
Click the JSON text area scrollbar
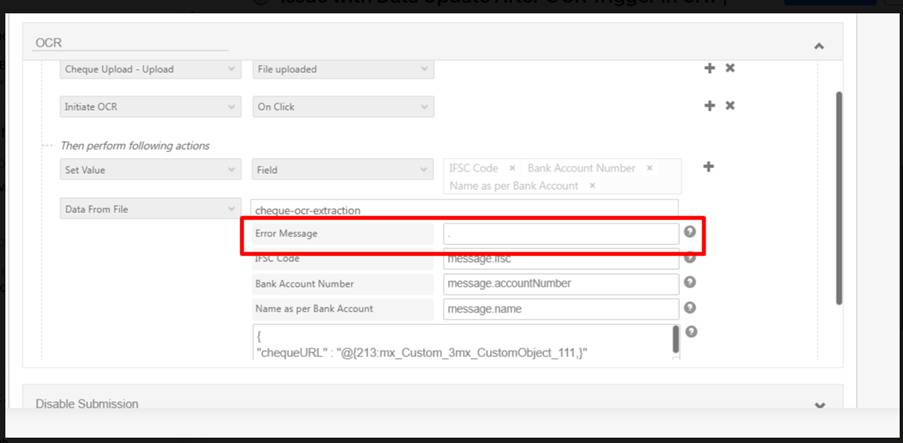click(x=676, y=340)
